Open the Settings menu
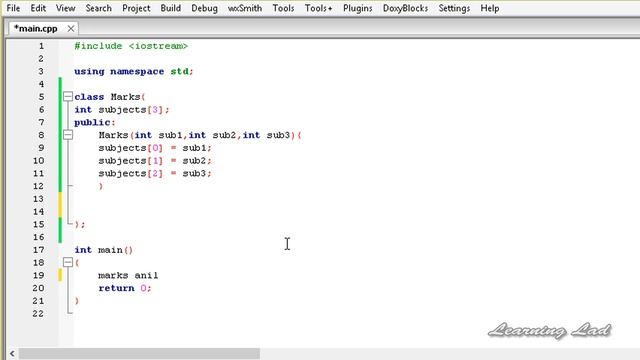This screenshot has width=640, height=360. point(454,8)
